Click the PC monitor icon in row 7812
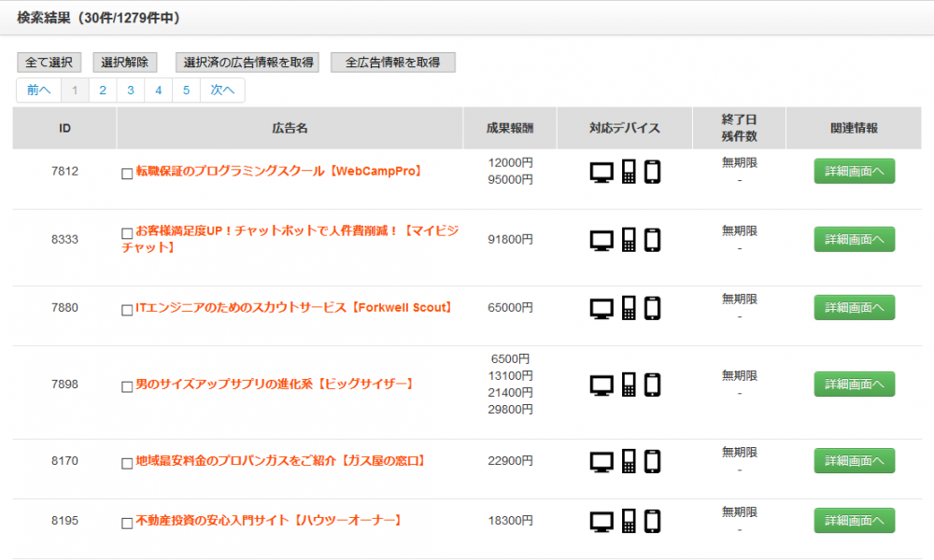Viewport: 934px width, 560px height. coord(601,173)
